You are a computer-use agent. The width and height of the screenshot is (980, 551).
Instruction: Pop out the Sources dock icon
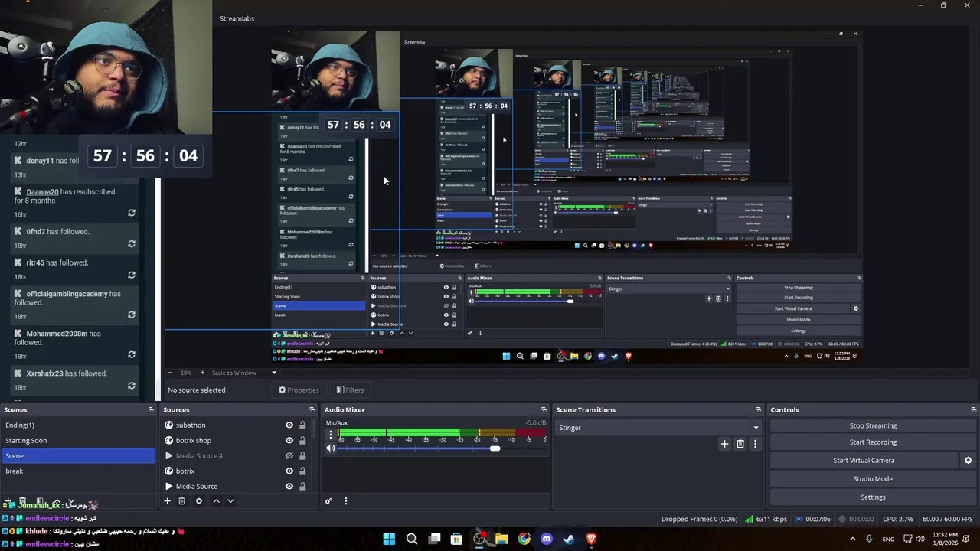pos(312,410)
